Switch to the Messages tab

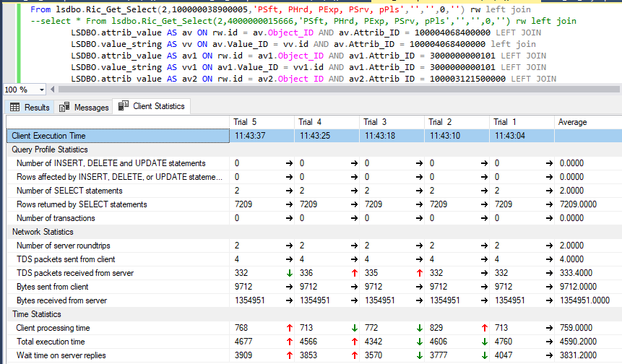click(x=92, y=107)
